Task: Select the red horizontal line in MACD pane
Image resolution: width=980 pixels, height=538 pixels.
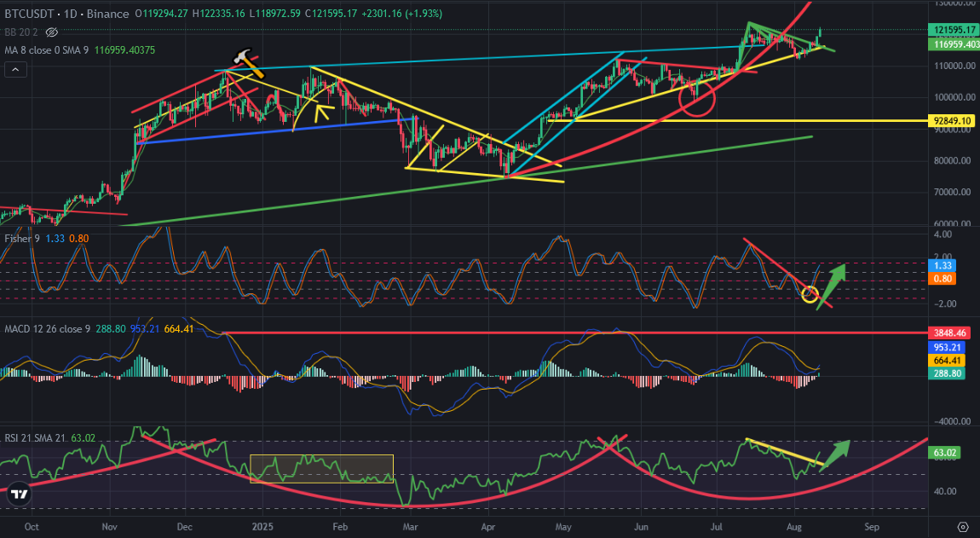Action: (x=575, y=333)
